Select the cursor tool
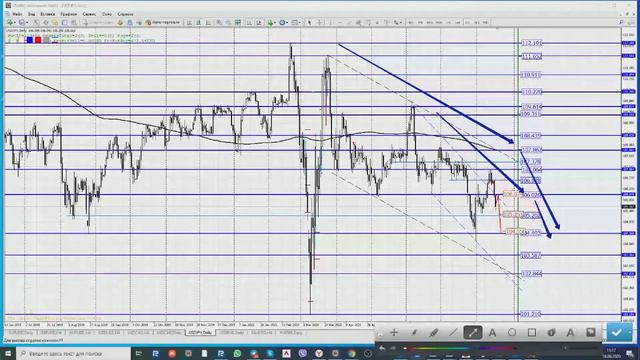This screenshot has height=360, width=640. pyautogui.click(x=309, y=22)
